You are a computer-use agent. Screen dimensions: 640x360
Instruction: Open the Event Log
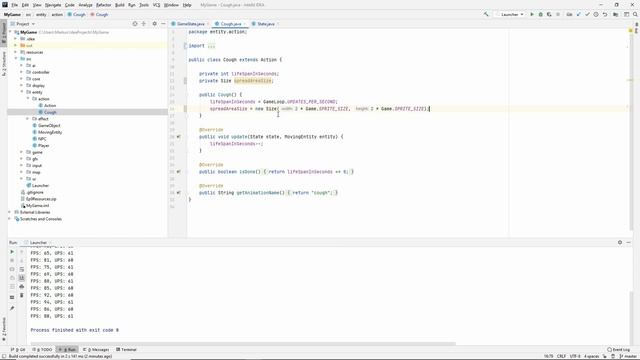point(618,350)
